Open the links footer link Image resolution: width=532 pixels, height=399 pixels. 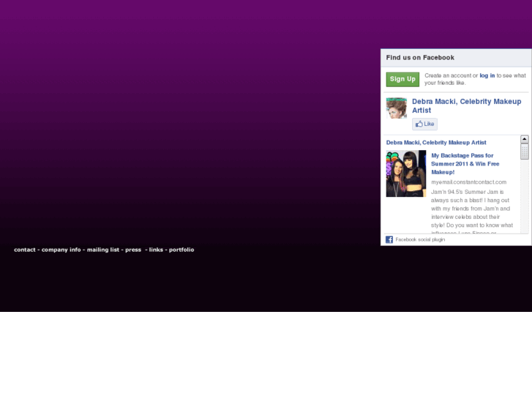[x=156, y=250]
